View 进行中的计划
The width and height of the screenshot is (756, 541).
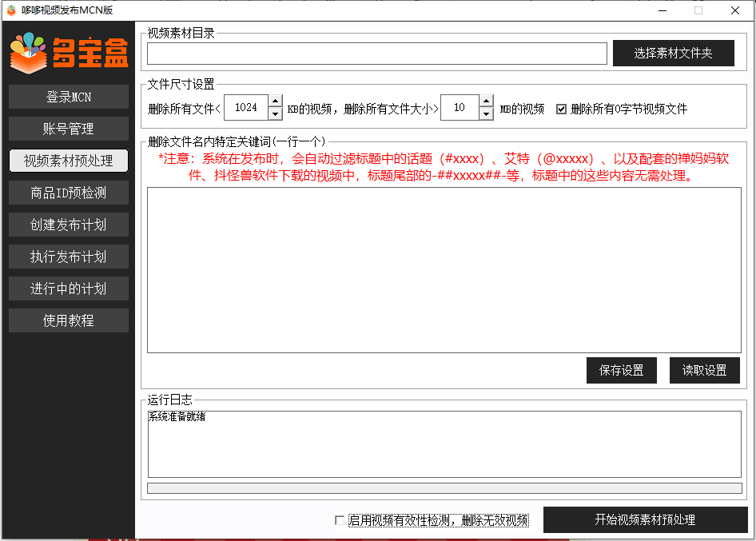[69, 288]
